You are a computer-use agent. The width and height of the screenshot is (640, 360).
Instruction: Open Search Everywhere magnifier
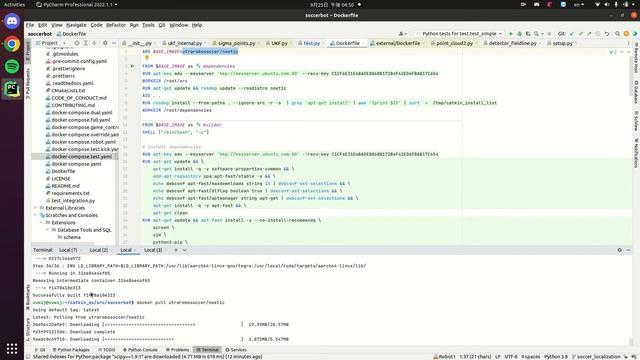pos(617,34)
